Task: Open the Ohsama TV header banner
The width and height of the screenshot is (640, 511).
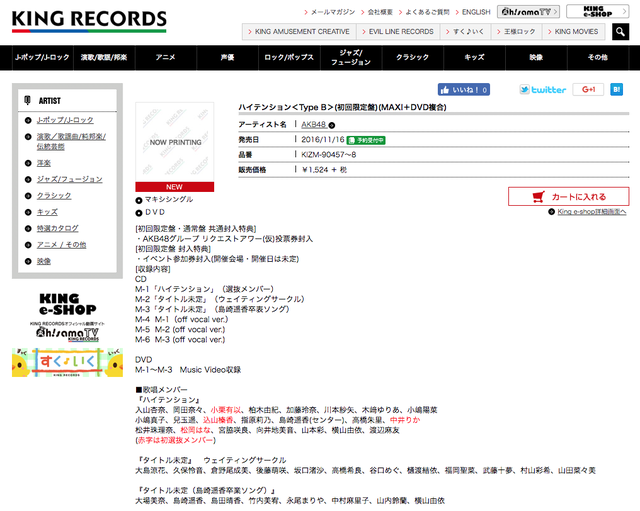Action: [528, 12]
